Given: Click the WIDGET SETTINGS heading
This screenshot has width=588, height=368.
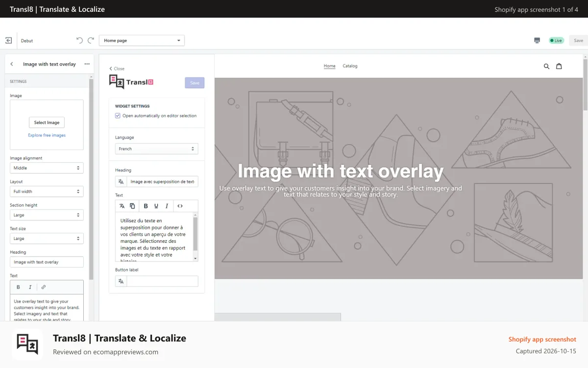Looking at the screenshot, I should (132, 106).
